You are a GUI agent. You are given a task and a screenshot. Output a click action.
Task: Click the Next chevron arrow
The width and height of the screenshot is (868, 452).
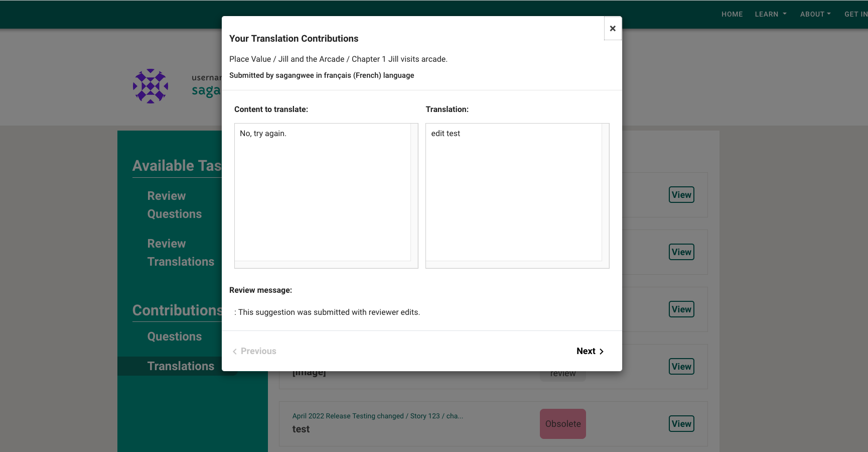[602, 351]
